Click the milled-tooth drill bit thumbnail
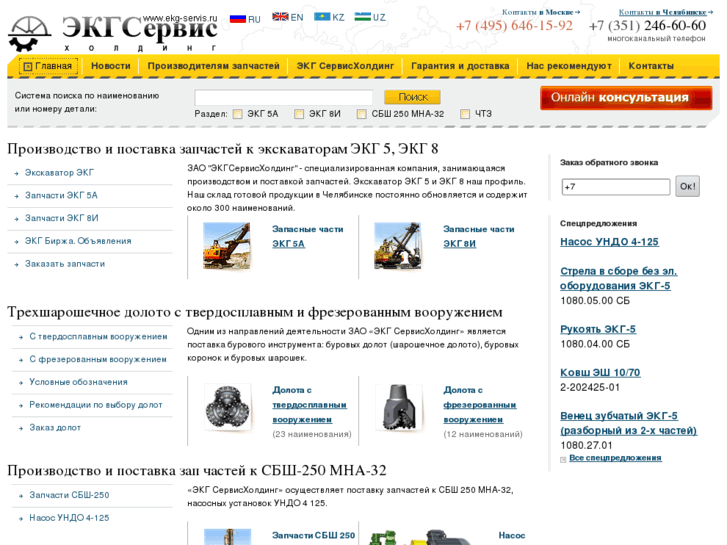727x545 pixels. (x=398, y=407)
